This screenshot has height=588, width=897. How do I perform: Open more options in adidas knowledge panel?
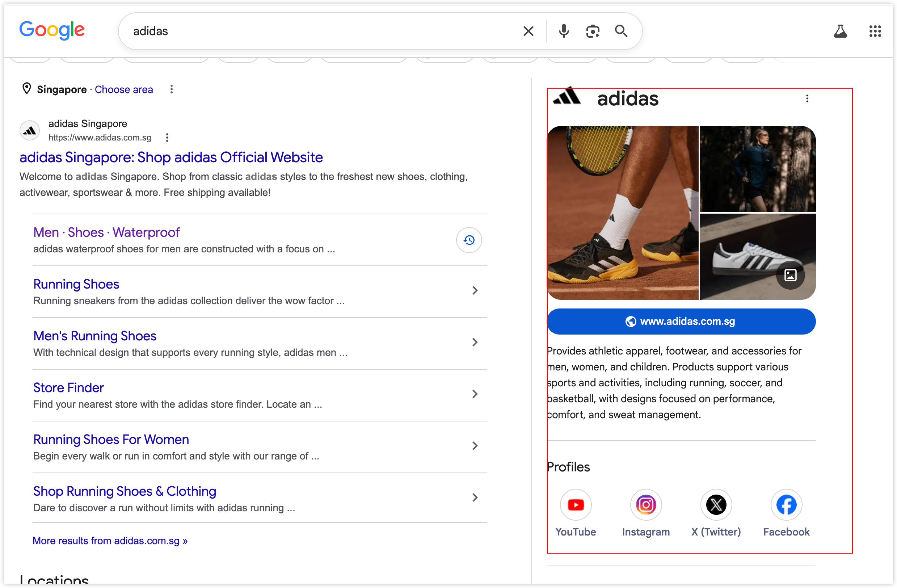coord(807,98)
